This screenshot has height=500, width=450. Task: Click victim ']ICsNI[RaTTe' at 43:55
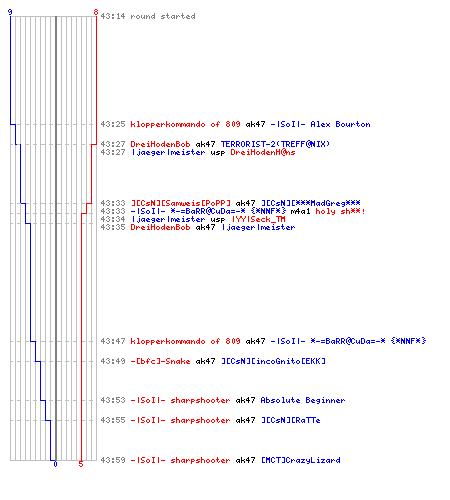[291, 420]
